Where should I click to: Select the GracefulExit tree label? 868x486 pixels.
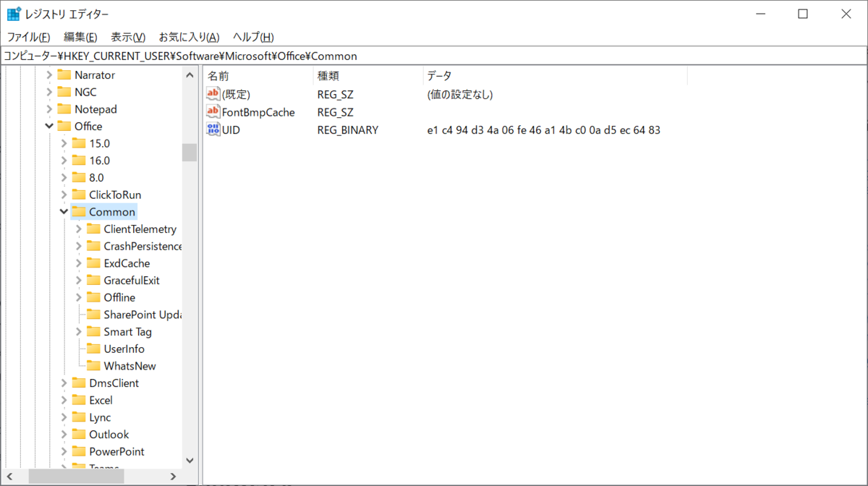[132, 280]
